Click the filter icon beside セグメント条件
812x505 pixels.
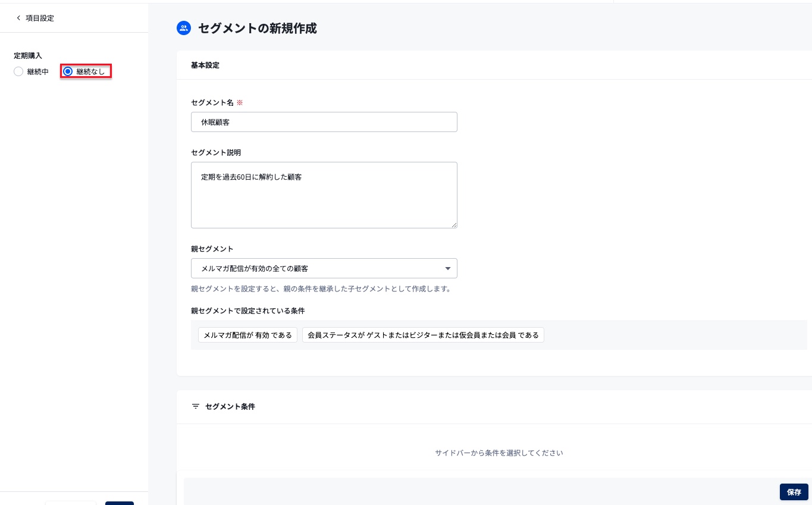196,406
